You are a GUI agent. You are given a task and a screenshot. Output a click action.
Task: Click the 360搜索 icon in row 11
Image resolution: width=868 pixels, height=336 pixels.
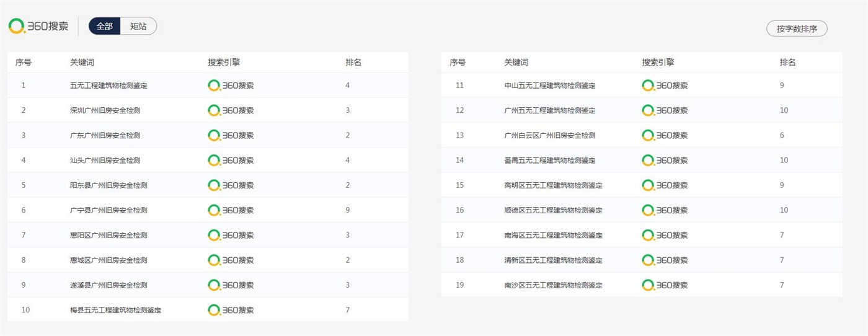click(x=665, y=86)
